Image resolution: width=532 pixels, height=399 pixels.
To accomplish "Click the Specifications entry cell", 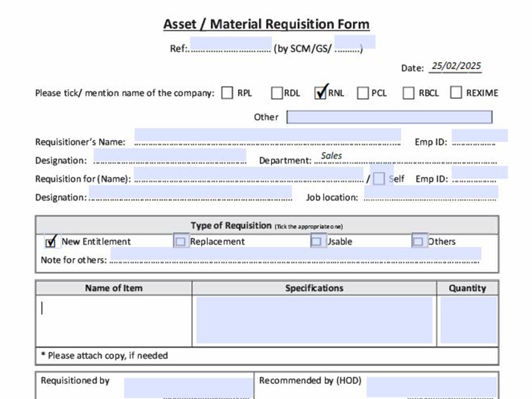I will (x=314, y=320).
